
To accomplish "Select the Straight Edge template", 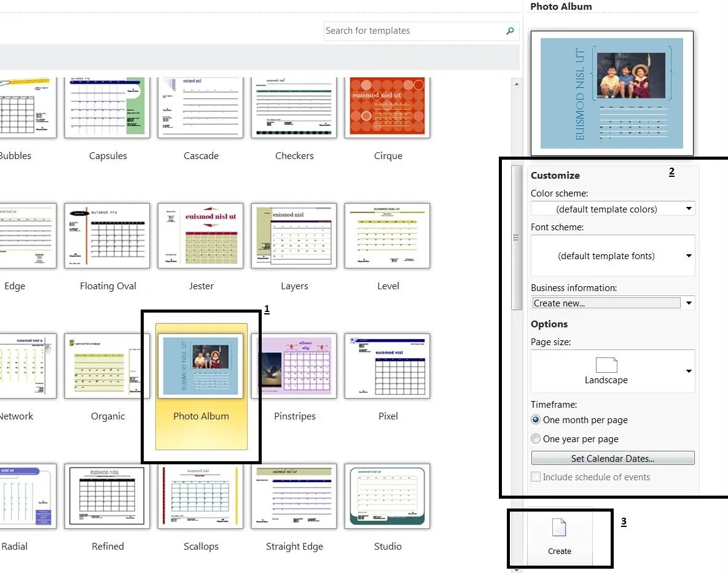I will [x=294, y=496].
